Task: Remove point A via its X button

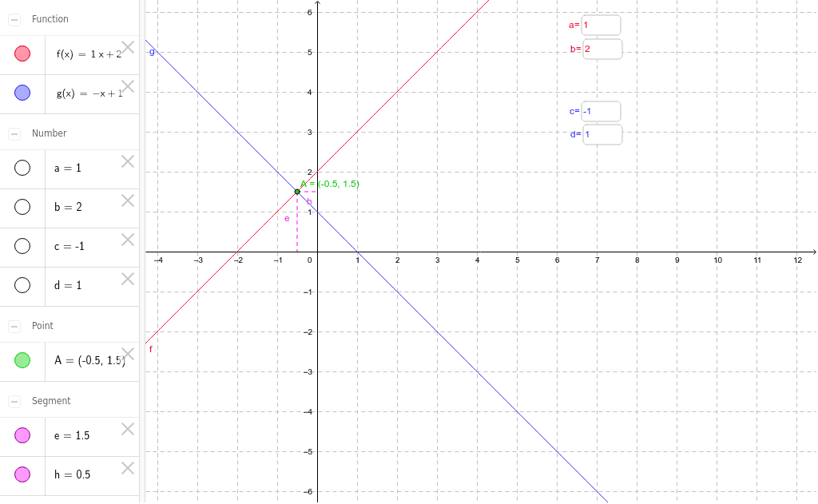Action: tap(126, 354)
